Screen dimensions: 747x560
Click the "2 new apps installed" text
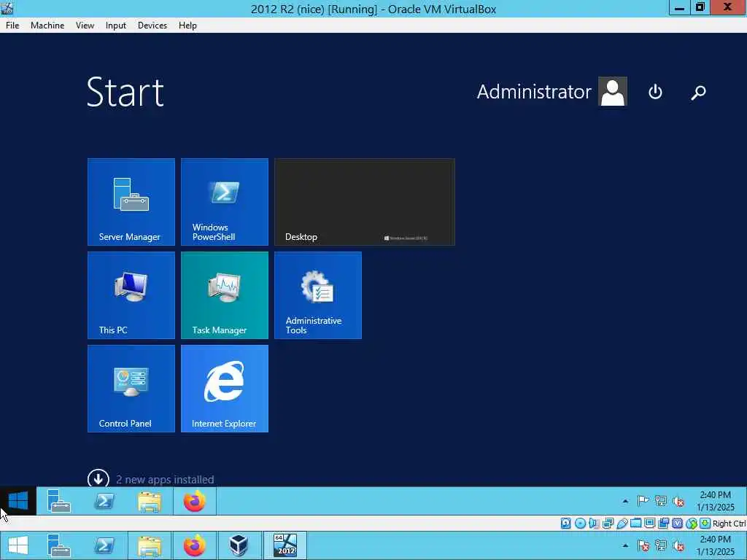coord(165,480)
